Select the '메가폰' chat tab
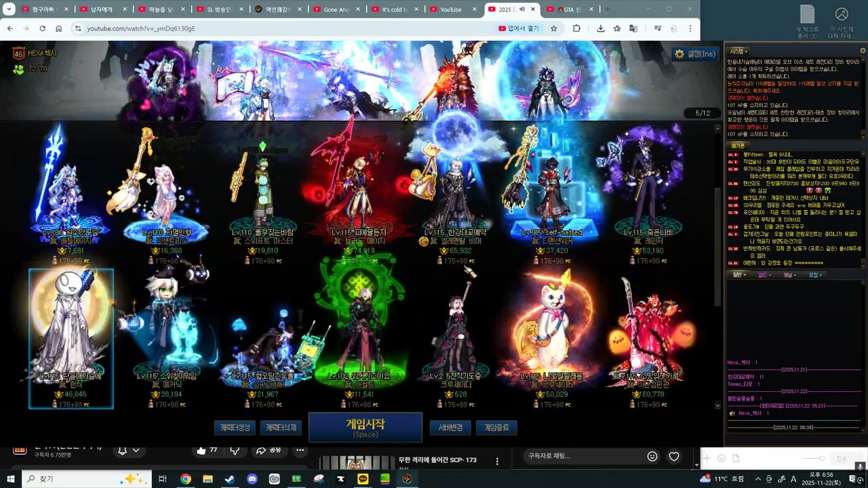Screen dimensions: 868x488 (x=738, y=146)
